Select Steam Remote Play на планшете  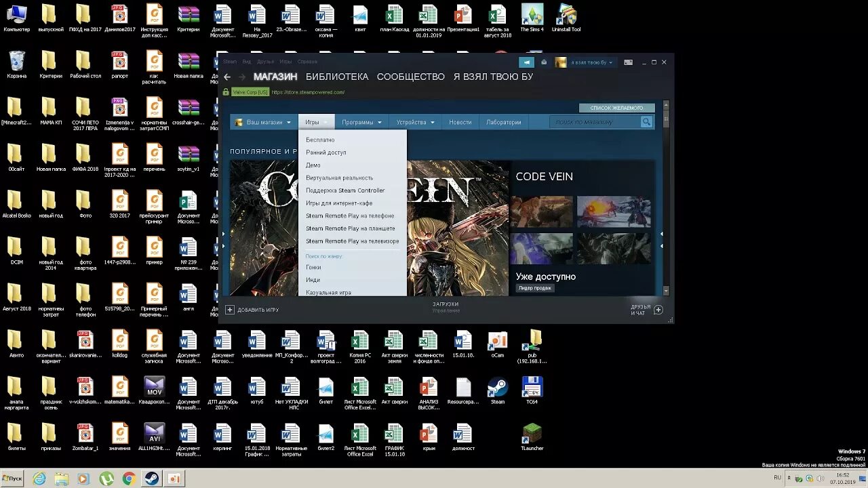(351, 228)
